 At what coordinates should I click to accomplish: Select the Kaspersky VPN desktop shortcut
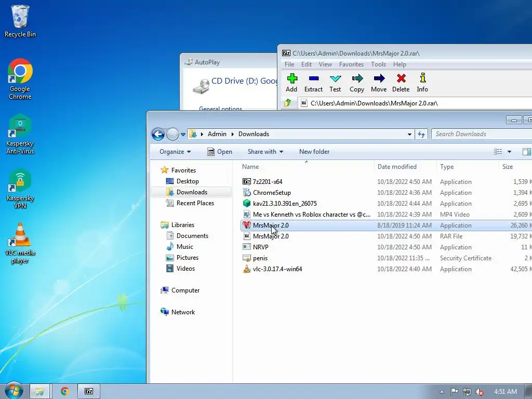pyautogui.click(x=20, y=189)
